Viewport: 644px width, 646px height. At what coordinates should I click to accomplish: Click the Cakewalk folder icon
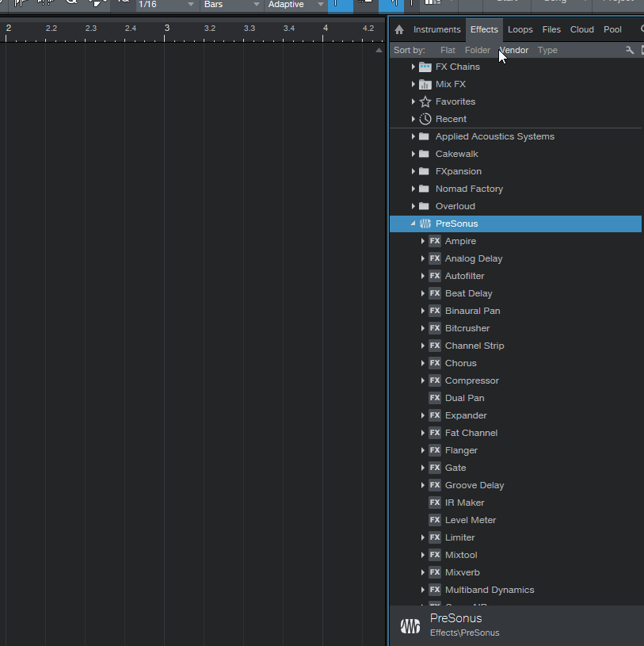[424, 154]
